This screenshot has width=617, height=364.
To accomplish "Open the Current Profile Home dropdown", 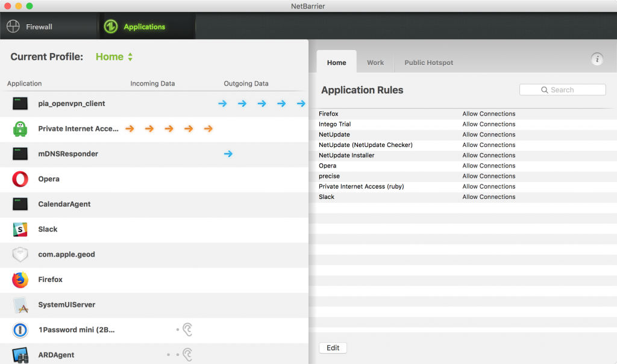I will [x=114, y=57].
